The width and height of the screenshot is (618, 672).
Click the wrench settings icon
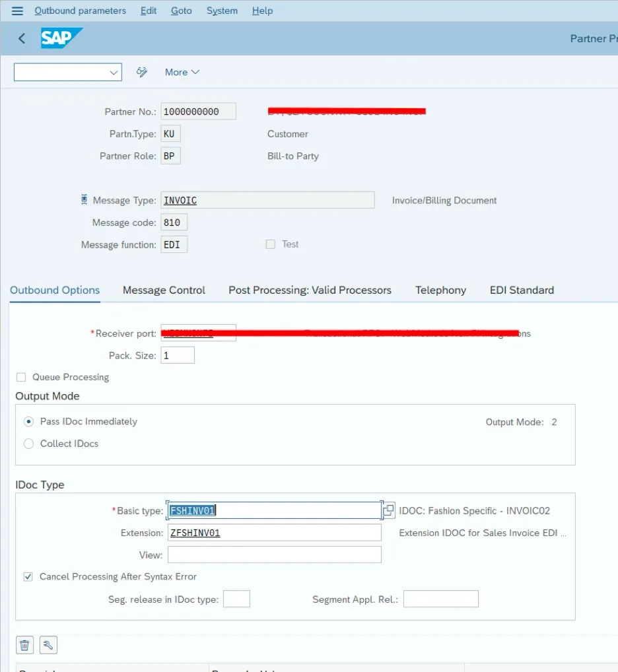point(48,645)
